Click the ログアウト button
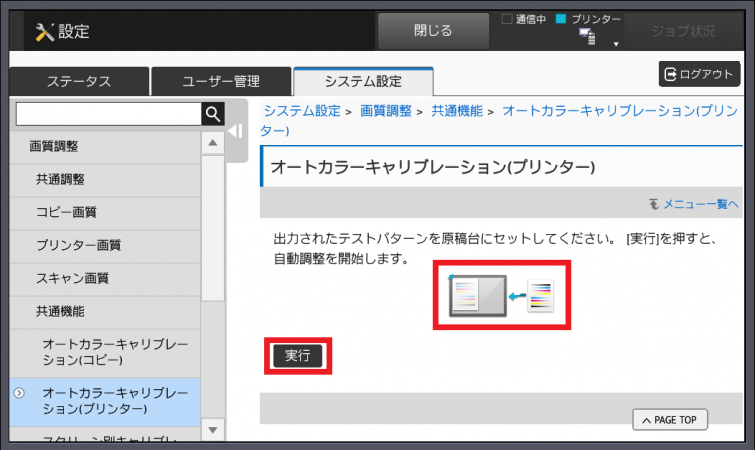The height and width of the screenshot is (450, 755). point(699,74)
